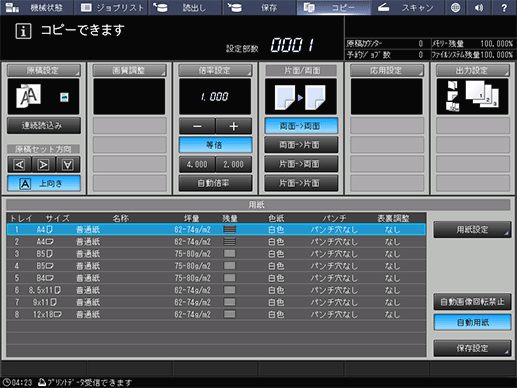Click the speaker volume icon
Viewport: 517px width, 388px height.
coord(479,7)
